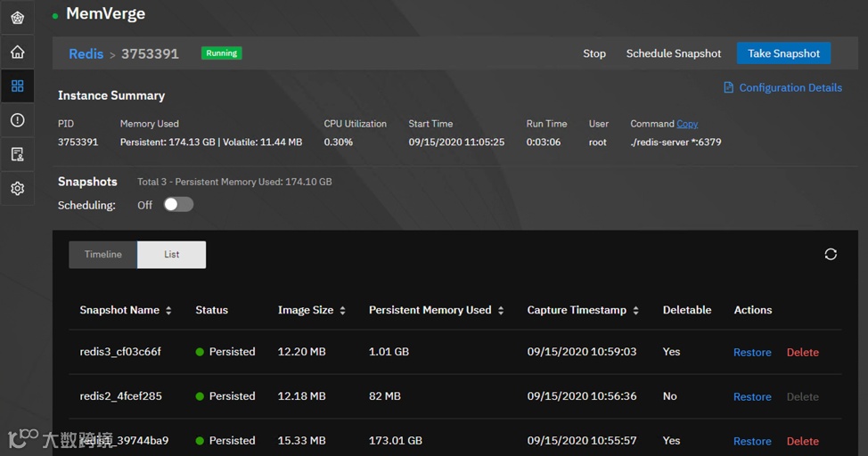Click memory used value Persistent 174.13 GB
Screen dimensions: 868x456
click(x=168, y=142)
